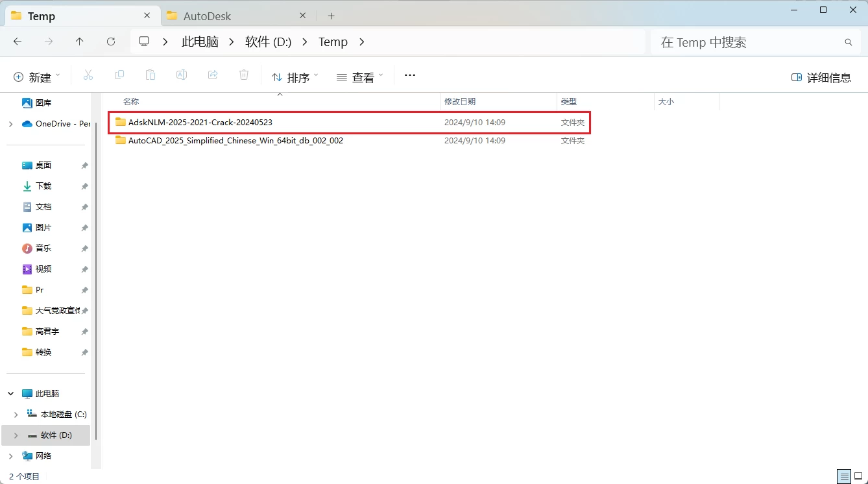Open the 查看 view dropdown
The image size is (868, 484).
(x=360, y=77)
